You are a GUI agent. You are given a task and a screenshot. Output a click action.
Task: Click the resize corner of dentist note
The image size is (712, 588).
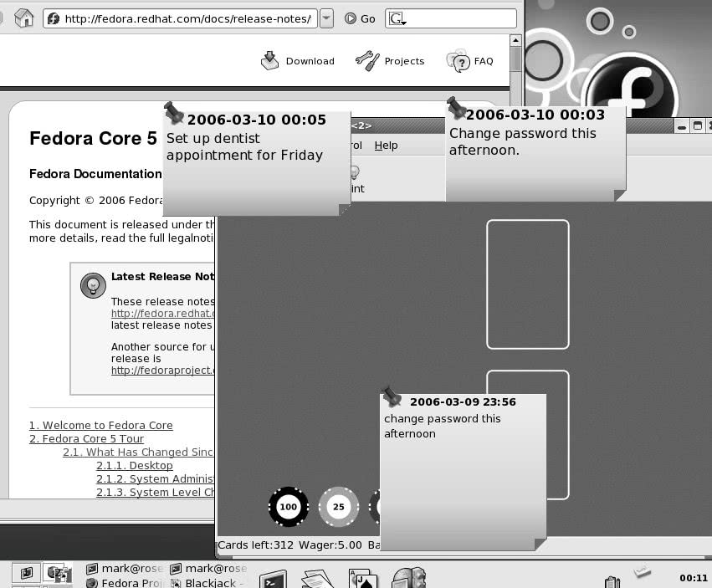344,209
